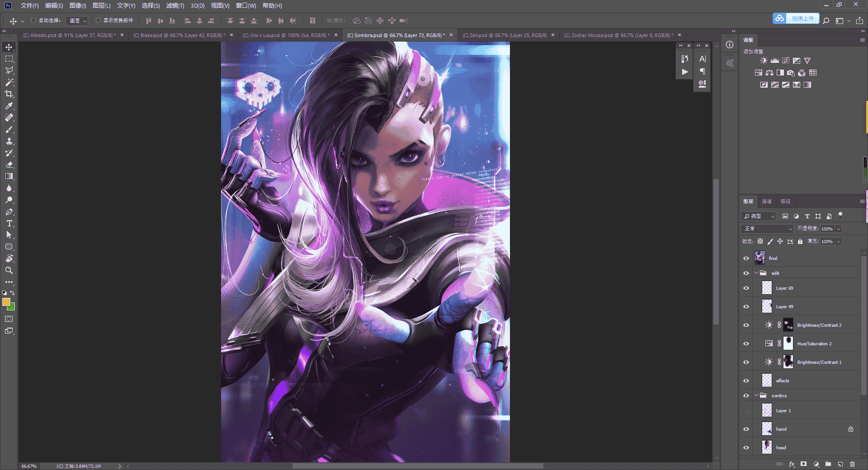Choose the Magic Wand tool
868x470 pixels.
click(x=9, y=83)
